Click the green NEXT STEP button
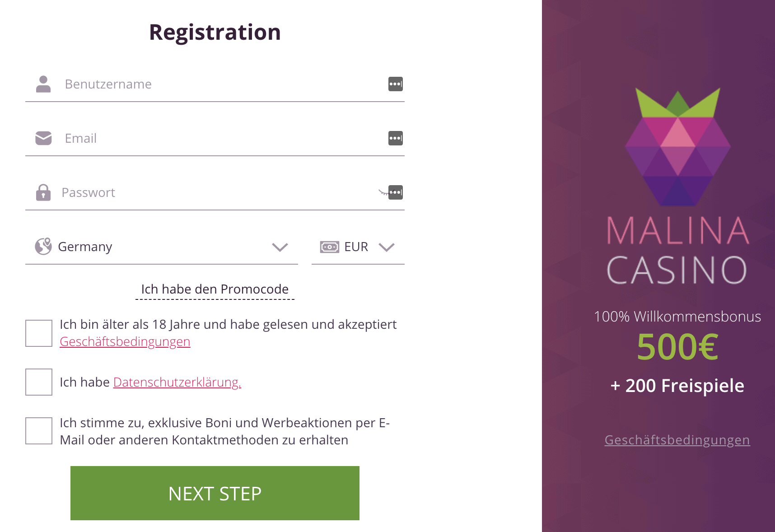Viewport: 775px width, 532px height. click(215, 493)
